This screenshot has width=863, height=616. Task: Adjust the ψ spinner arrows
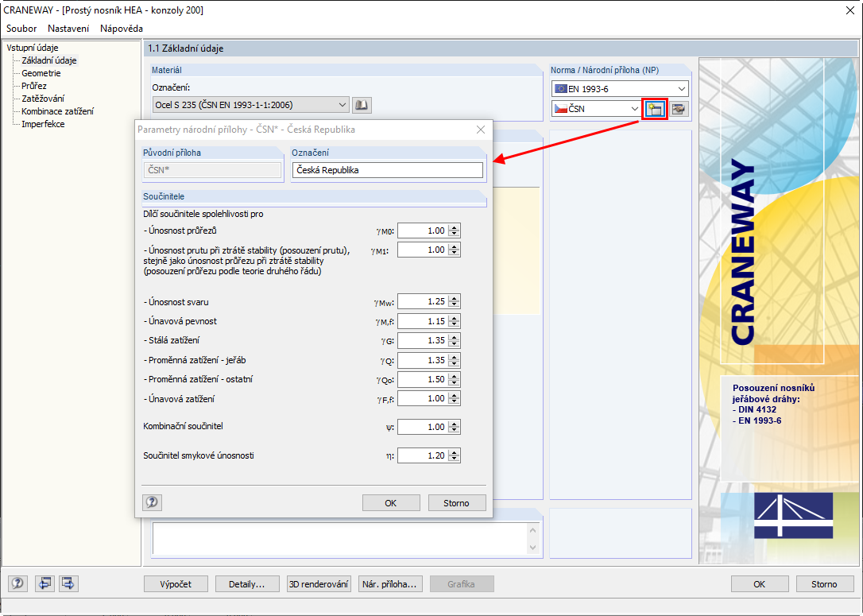(454, 427)
